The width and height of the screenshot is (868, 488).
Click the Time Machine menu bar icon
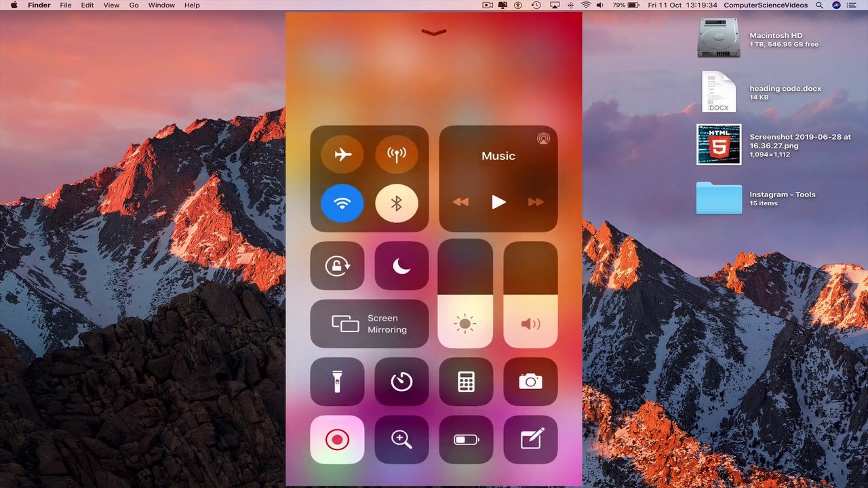click(536, 5)
